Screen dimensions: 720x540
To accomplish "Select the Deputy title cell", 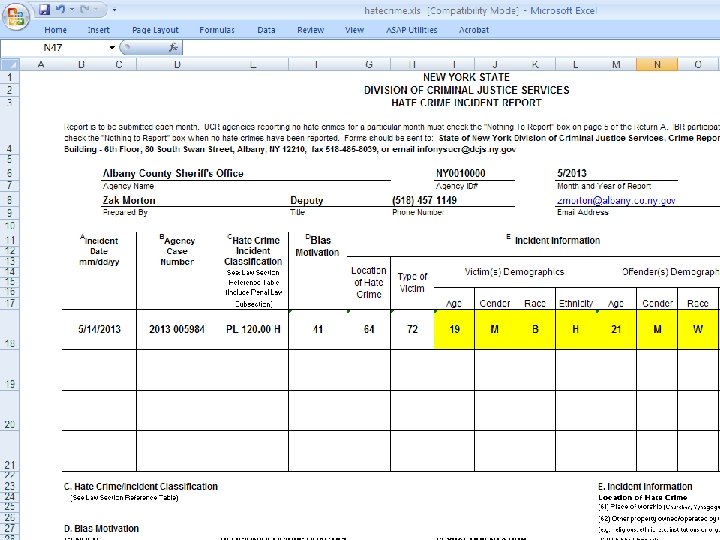I will pos(307,200).
